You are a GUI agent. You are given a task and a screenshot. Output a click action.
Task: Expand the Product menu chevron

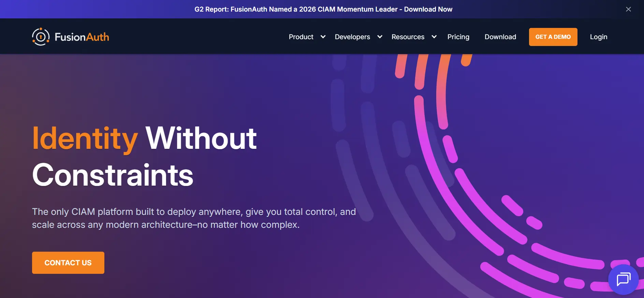tap(323, 37)
